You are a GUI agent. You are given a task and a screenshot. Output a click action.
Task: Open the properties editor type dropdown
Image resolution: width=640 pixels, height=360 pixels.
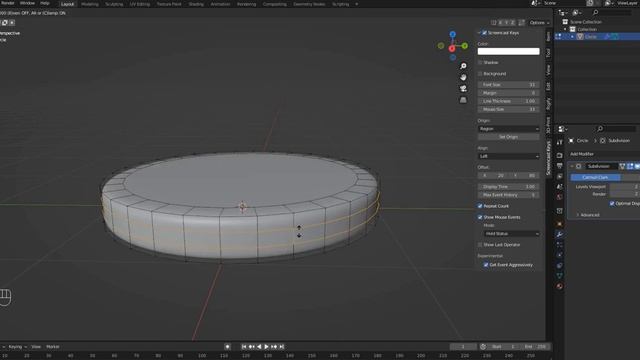click(x=563, y=129)
